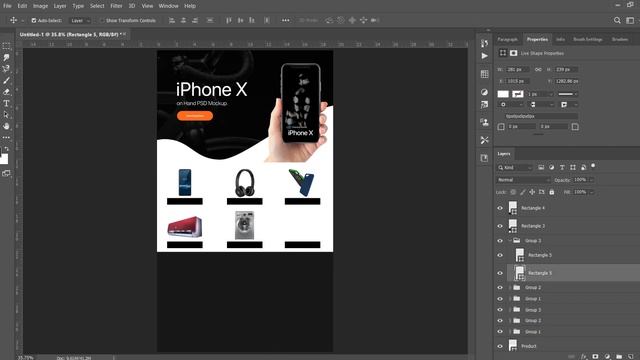Viewport: 640px width, 360px height.
Task: Align horizontal centers in options bar
Action: [183, 20]
